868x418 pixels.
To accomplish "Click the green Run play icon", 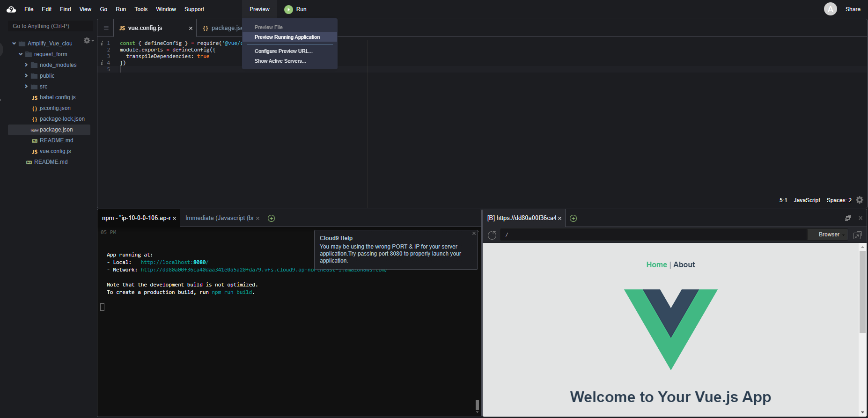I will [x=288, y=9].
